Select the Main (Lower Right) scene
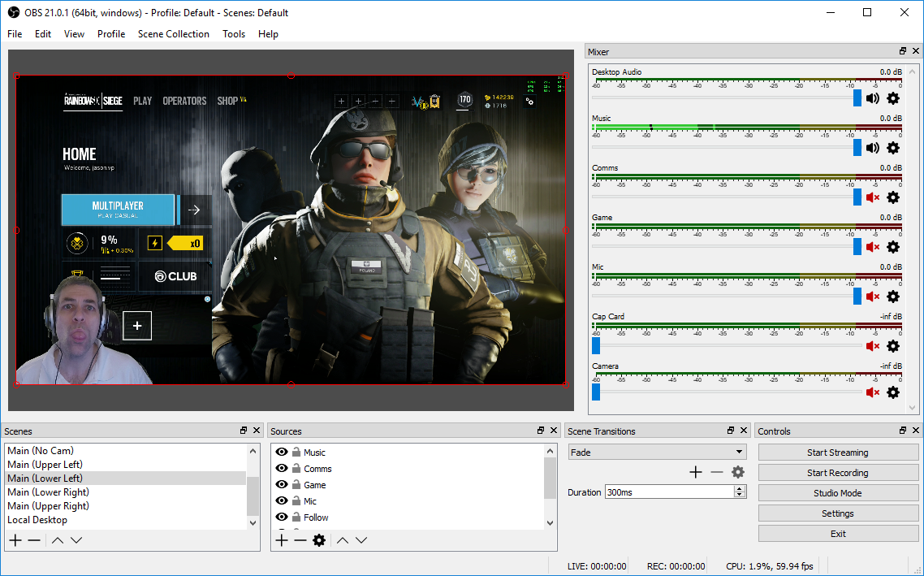The image size is (924, 576). [x=126, y=492]
